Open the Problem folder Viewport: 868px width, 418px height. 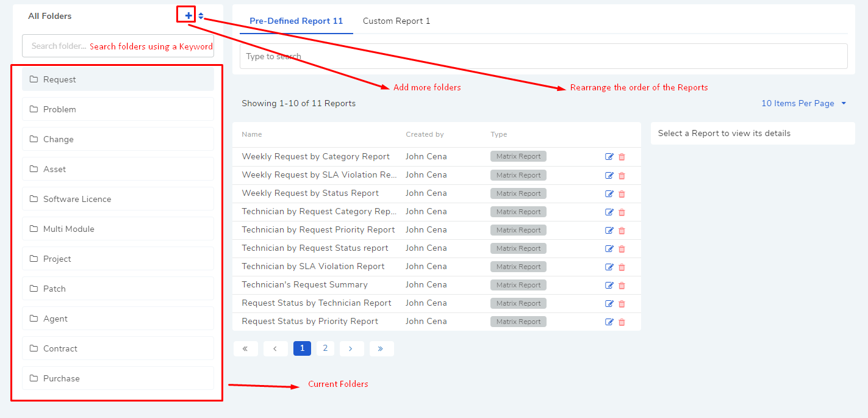click(118, 109)
